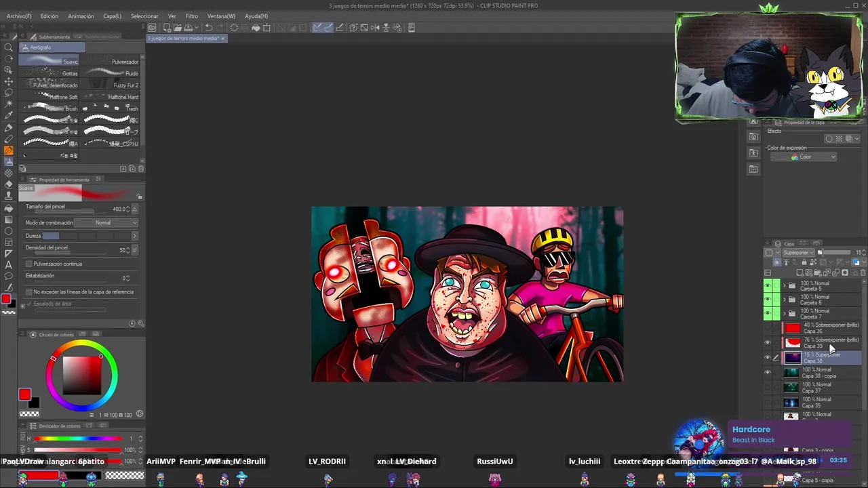Viewport: 868px width, 488px height.
Task: Select the Move layer tool
Action: coord(9,81)
